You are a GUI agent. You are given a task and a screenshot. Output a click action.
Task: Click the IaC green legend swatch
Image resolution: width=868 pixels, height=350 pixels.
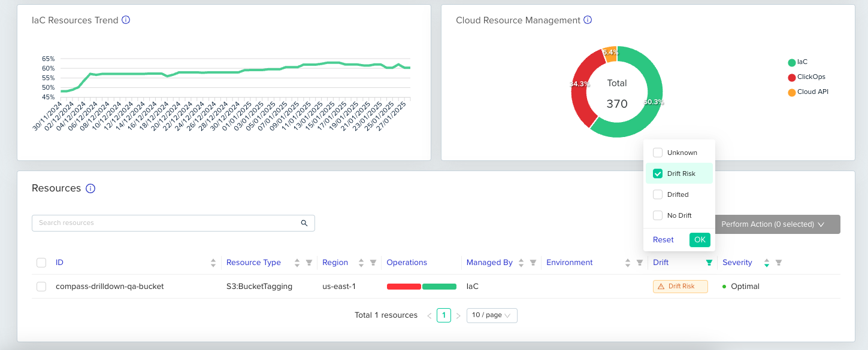[792, 62]
